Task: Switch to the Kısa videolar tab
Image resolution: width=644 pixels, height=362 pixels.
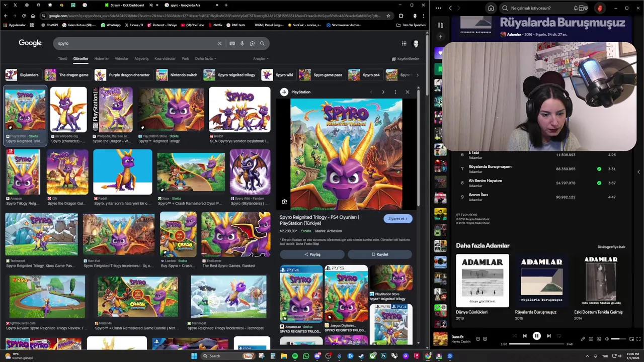Action: pos(165,59)
